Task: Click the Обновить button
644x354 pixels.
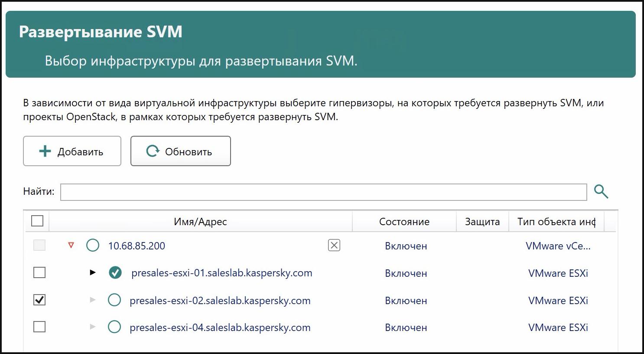Action: coord(181,151)
